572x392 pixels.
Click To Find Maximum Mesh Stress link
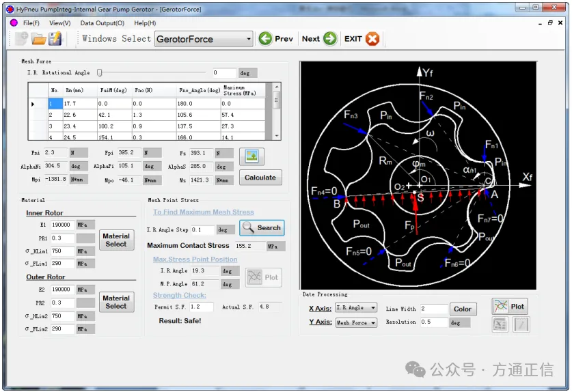(204, 212)
